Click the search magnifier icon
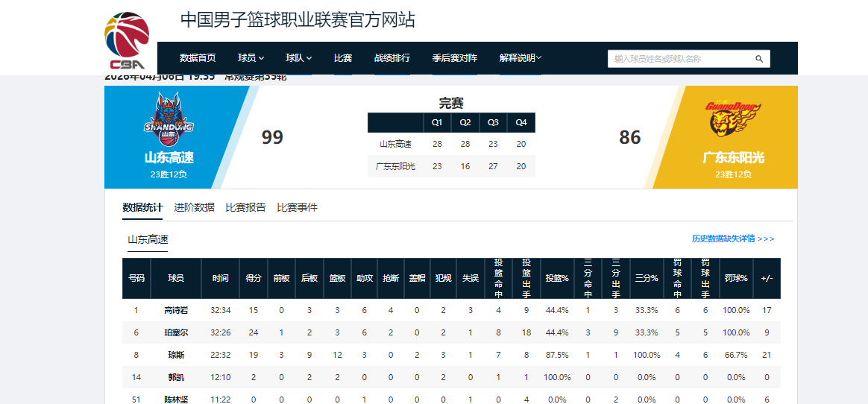The image size is (868, 404). (759, 59)
